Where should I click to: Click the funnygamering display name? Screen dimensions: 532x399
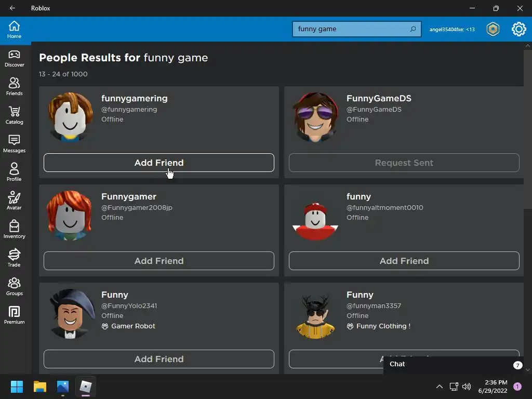[135, 98]
